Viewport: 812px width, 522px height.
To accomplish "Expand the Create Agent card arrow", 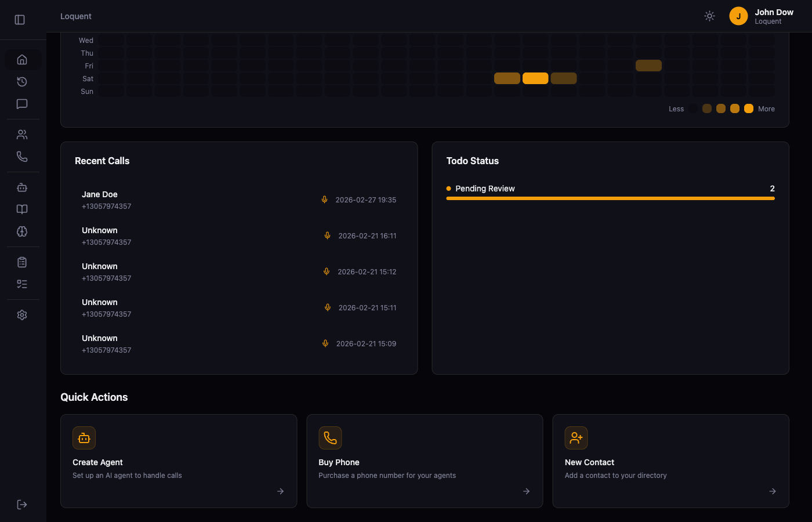I will pyautogui.click(x=280, y=491).
